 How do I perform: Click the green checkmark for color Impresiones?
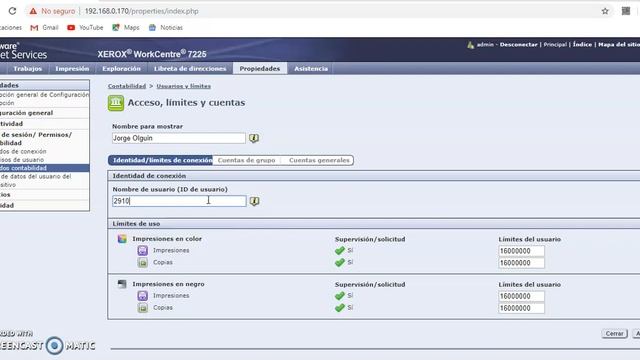340,251
